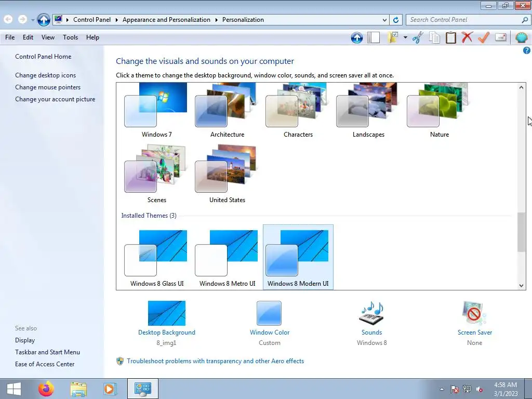Click the toolbar Up arrow button
The image size is (532, 399).
point(356,37)
